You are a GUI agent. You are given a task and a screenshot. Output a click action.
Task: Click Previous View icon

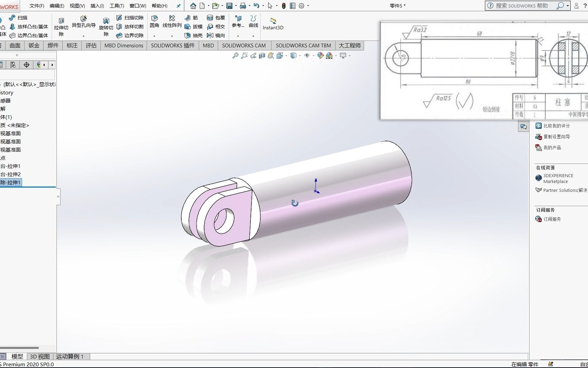[x=253, y=56]
